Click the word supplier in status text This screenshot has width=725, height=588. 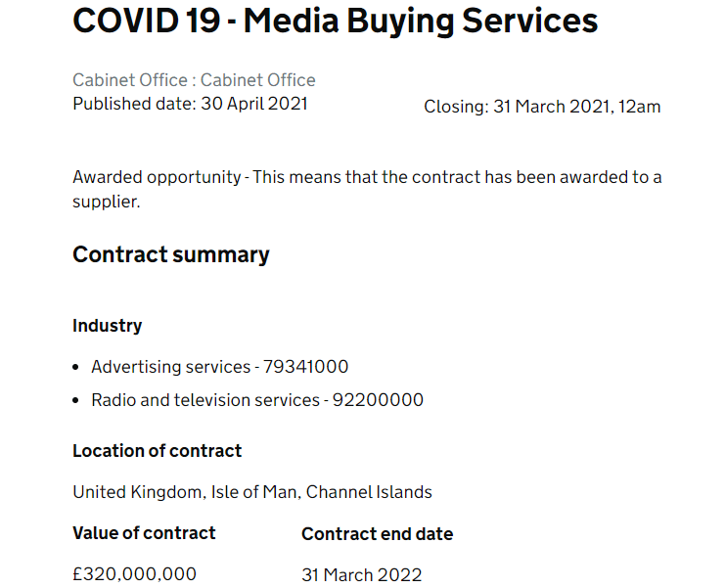pyautogui.click(x=107, y=202)
